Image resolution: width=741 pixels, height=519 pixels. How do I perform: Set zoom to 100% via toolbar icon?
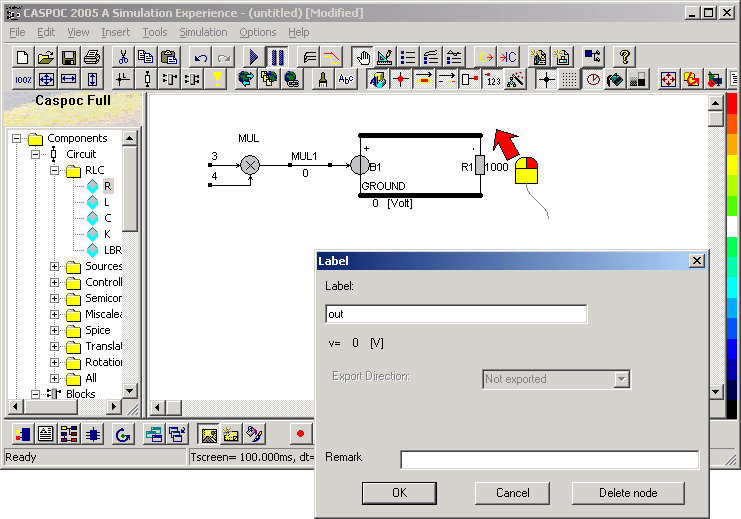[23, 79]
